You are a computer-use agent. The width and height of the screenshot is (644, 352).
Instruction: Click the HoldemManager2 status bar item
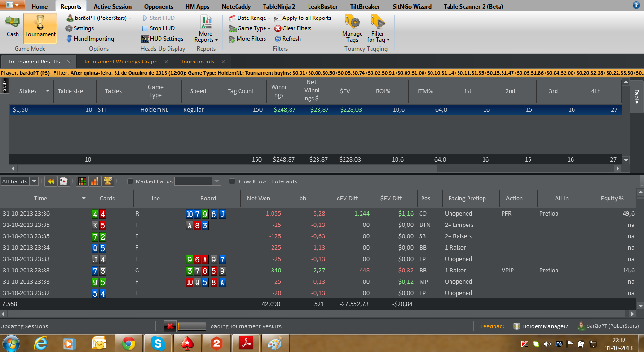[x=541, y=326]
